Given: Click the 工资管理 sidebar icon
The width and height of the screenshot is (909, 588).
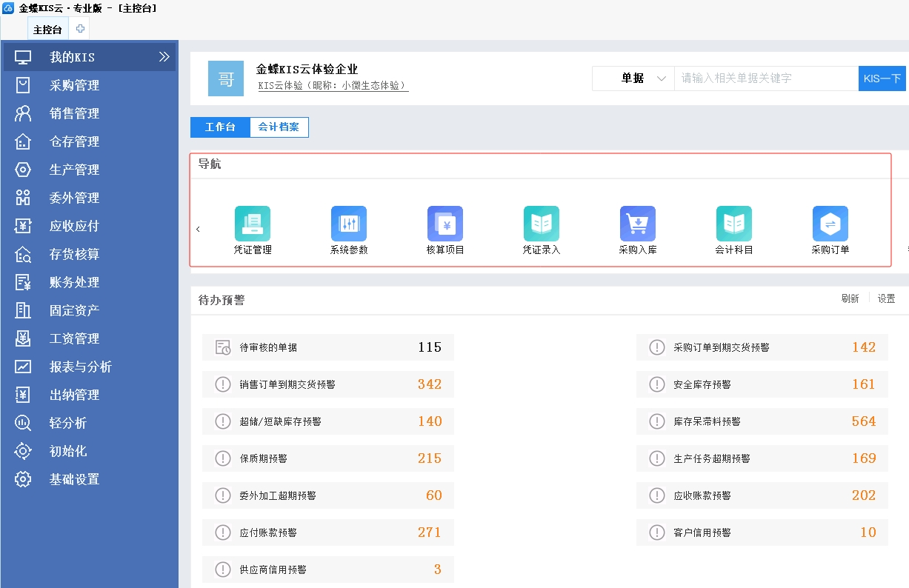Looking at the screenshot, I should point(24,338).
